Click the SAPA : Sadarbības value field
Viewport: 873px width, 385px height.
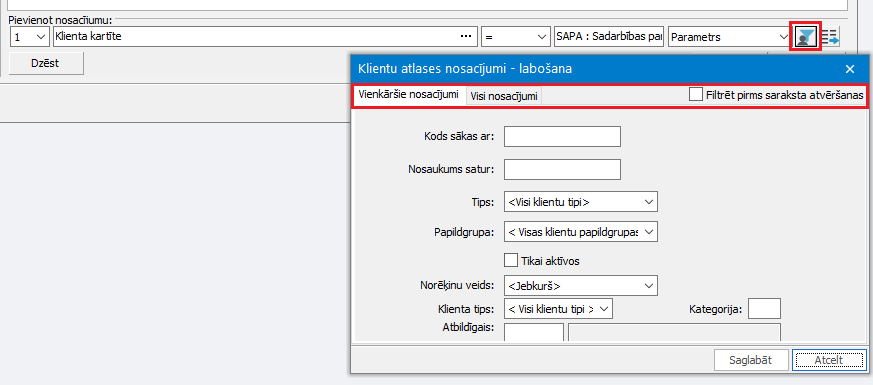click(x=609, y=37)
